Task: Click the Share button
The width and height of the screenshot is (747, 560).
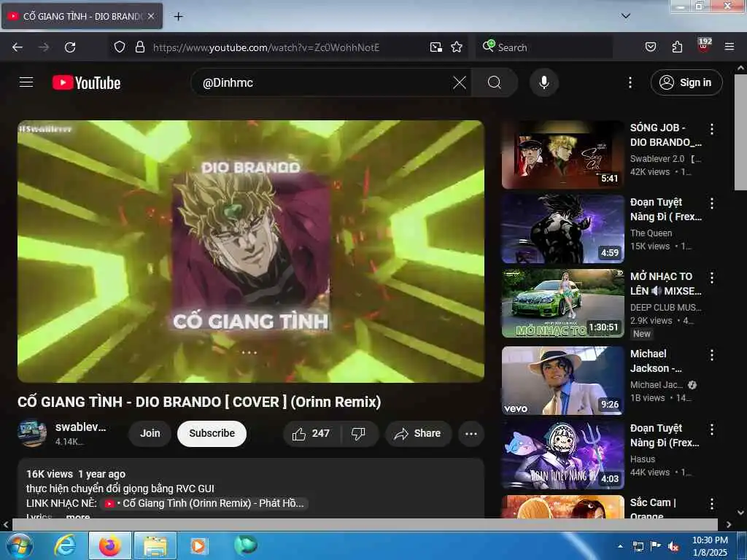Action: 418,433
